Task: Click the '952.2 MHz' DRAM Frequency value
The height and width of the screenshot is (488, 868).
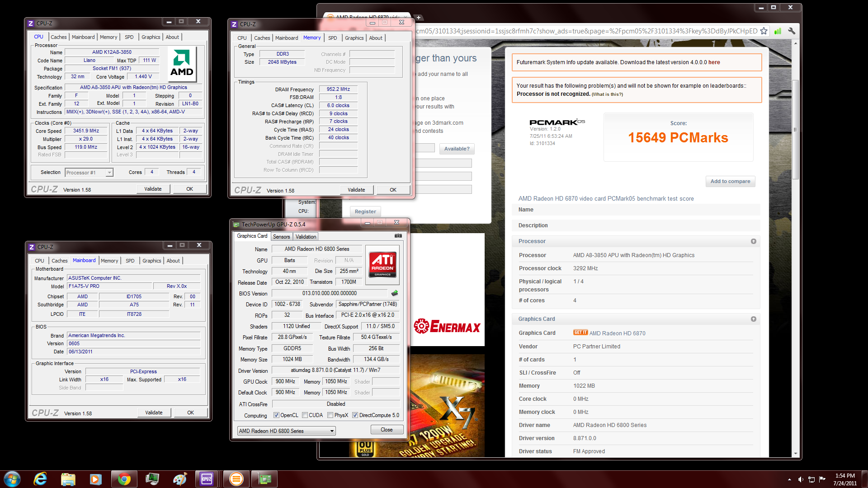Action: pyautogui.click(x=338, y=89)
